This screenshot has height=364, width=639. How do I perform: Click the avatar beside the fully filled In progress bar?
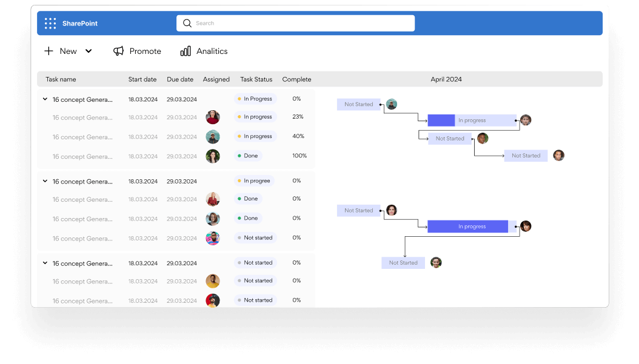[x=526, y=226]
